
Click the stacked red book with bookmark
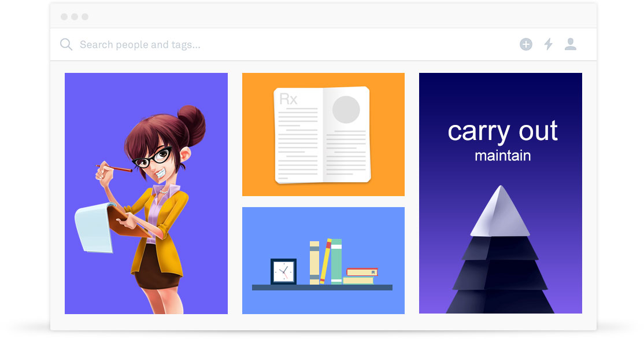(362, 272)
